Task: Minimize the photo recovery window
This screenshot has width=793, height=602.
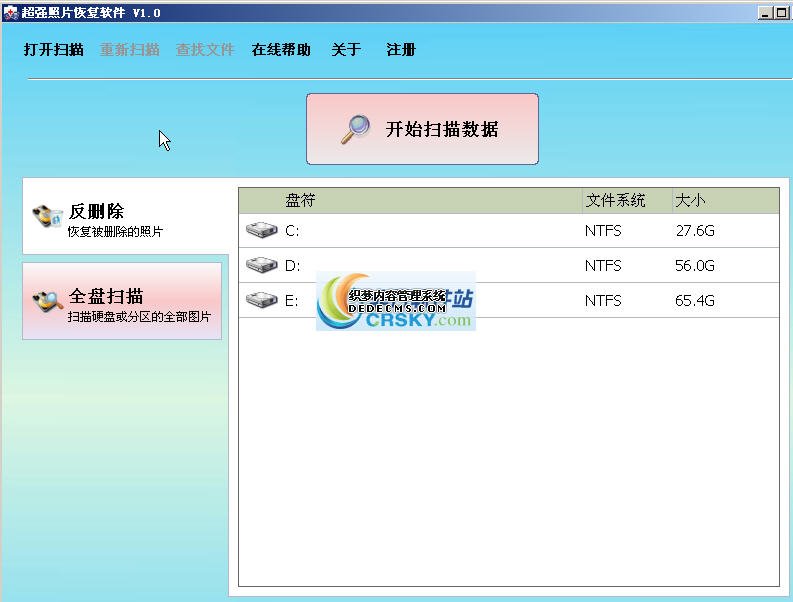Action: click(765, 13)
